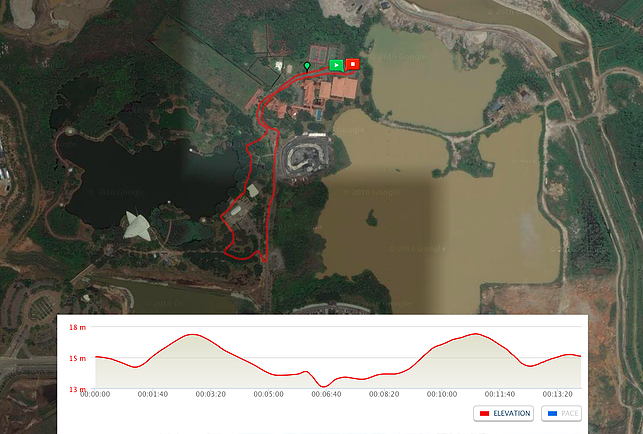This screenshot has width=643, height=434.
Task: Click the lowest dip of elevation line
Action: pyautogui.click(x=324, y=386)
